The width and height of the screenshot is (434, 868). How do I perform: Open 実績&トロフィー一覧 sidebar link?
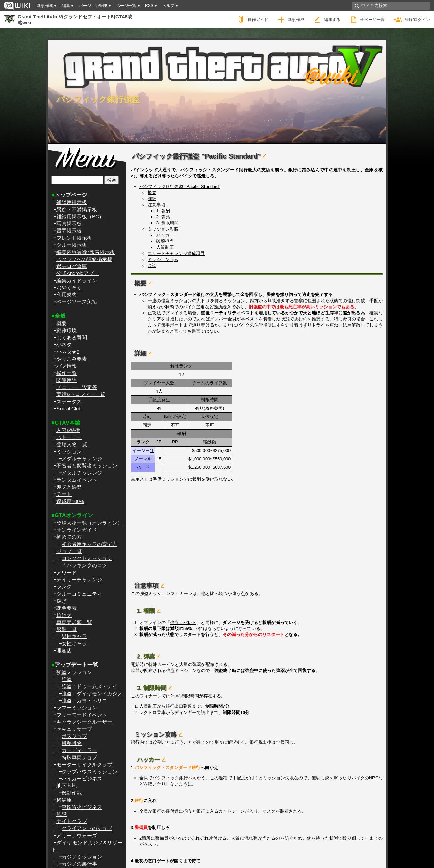click(81, 394)
